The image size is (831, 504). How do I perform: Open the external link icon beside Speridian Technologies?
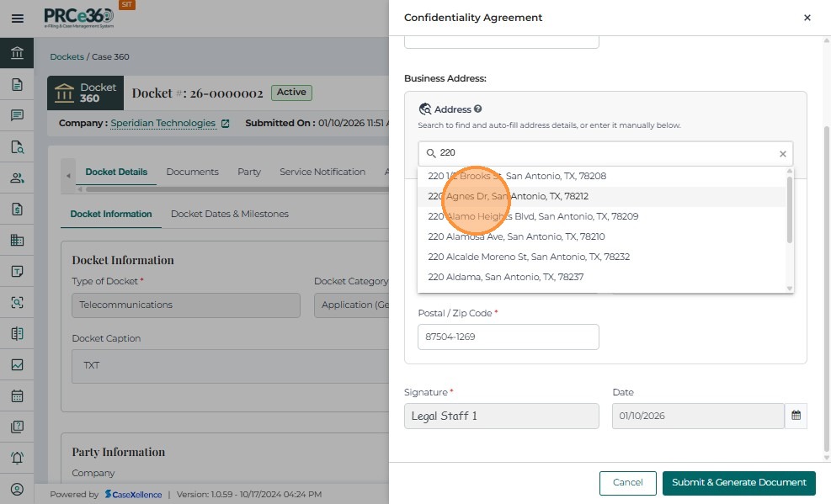(225, 124)
